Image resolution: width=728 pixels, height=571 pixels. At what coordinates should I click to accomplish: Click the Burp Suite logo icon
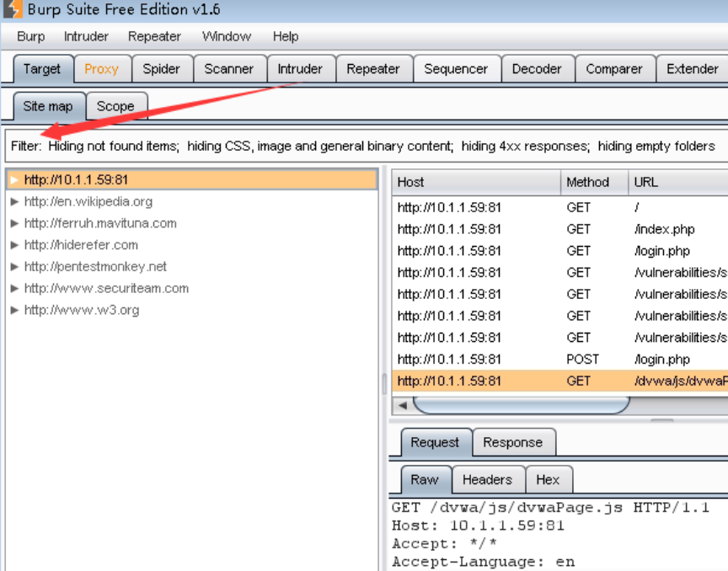tap(12, 9)
